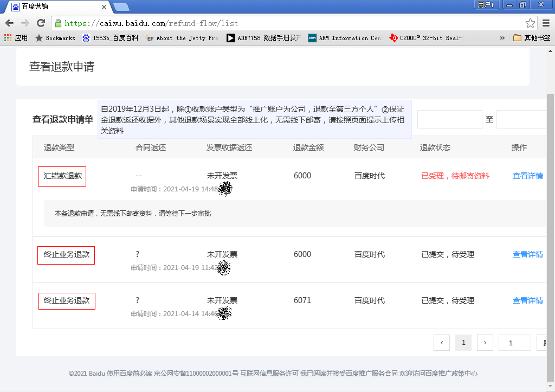This screenshot has width=555, height=392.
Task: Open About the Jetty Project bookmark
Action: coord(183,38)
